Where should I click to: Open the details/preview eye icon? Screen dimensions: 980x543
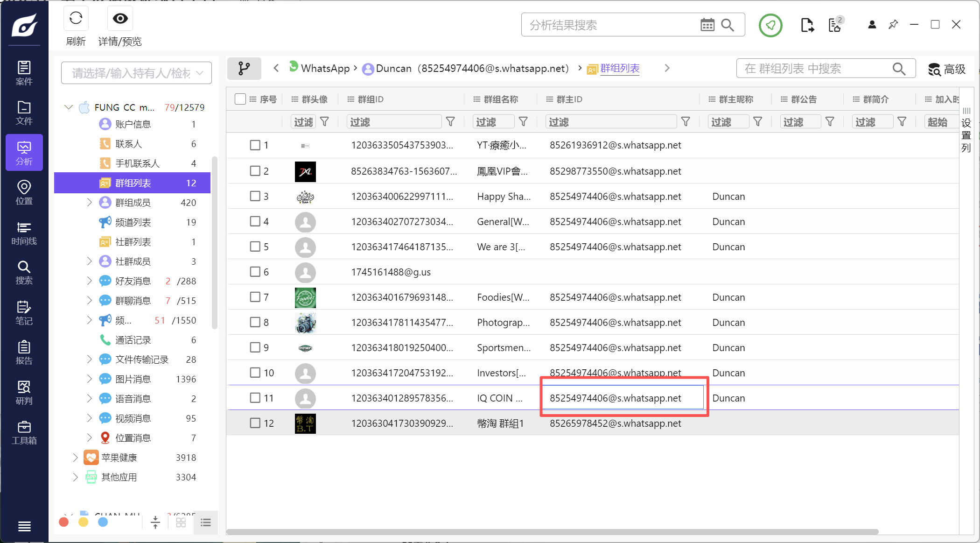click(x=120, y=19)
